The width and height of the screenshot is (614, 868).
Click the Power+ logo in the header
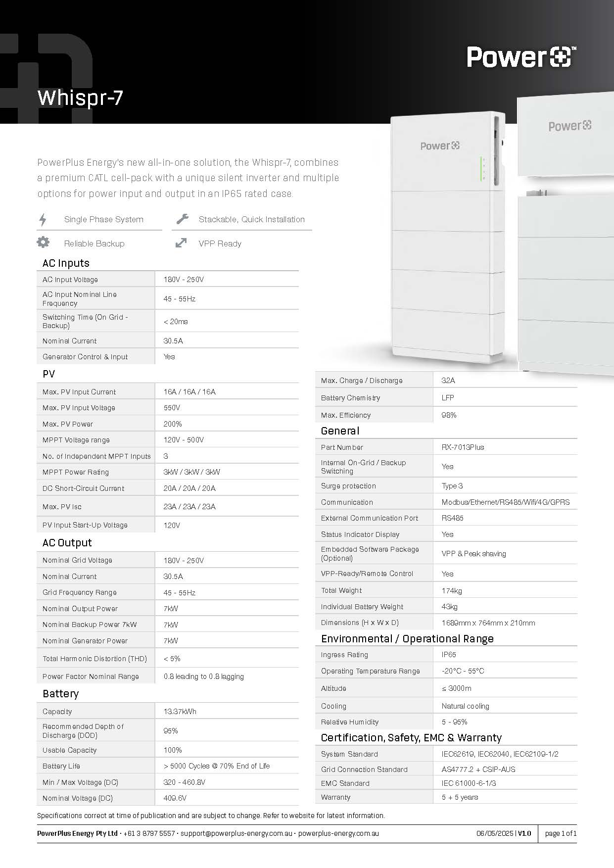click(521, 57)
